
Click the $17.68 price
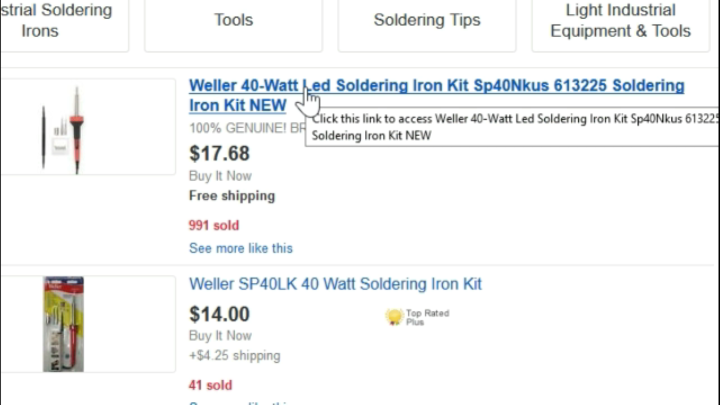click(219, 154)
